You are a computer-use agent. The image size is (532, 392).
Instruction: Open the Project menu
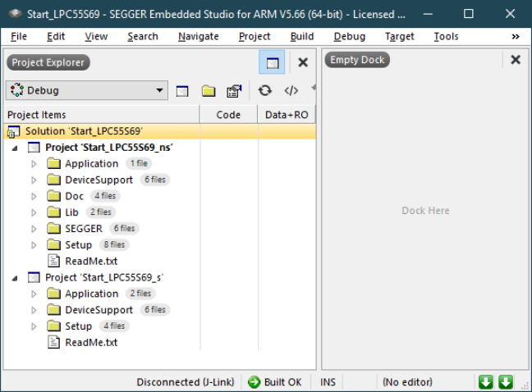coord(255,36)
